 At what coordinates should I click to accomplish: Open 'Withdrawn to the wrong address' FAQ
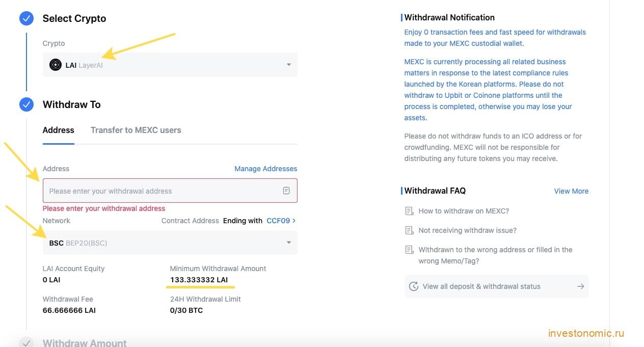(495, 255)
